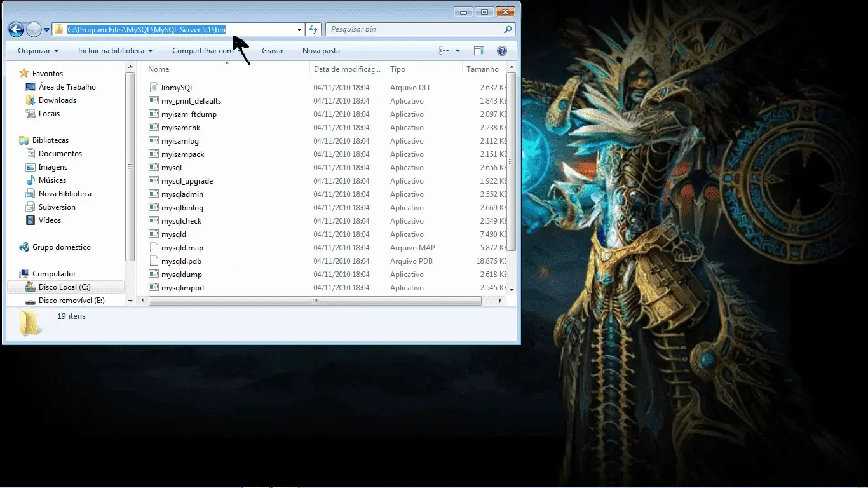
Task: Click the my_print_defaults application icon
Action: pyautogui.click(x=154, y=100)
